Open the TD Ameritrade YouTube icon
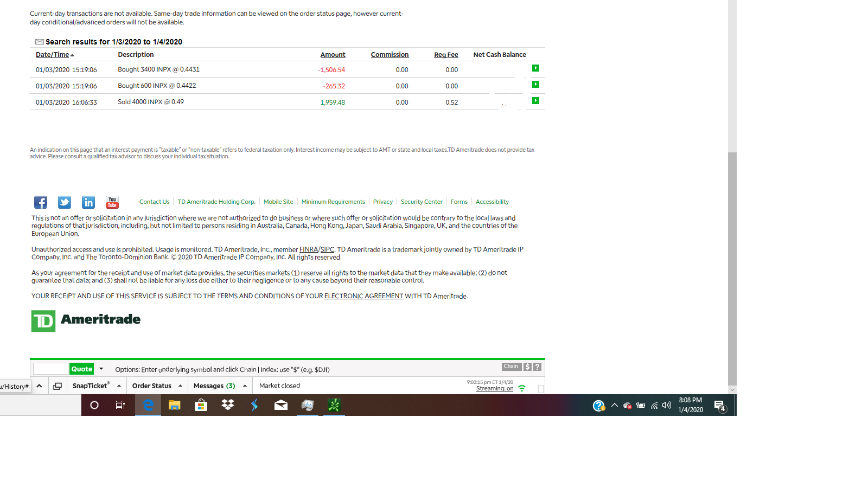Viewport: 868px width, 488px height. click(x=112, y=202)
